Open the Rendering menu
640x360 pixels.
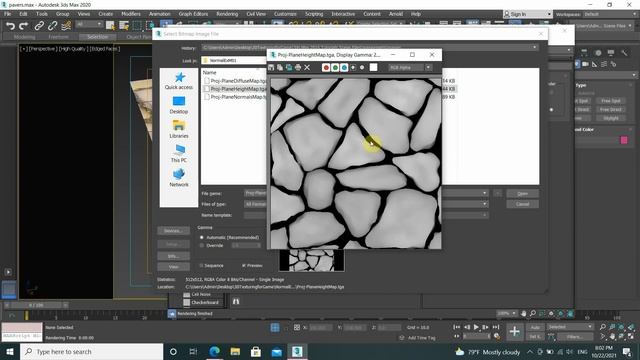[x=227, y=14]
